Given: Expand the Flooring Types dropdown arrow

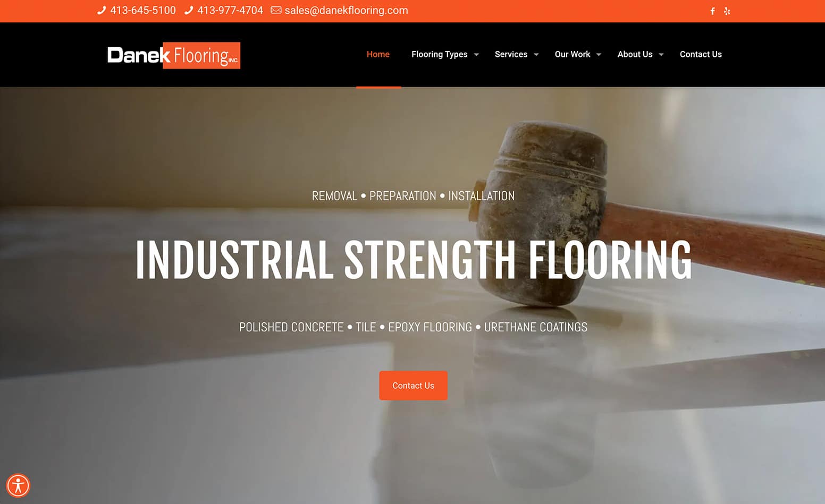Looking at the screenshot, I should coord(476,55).
